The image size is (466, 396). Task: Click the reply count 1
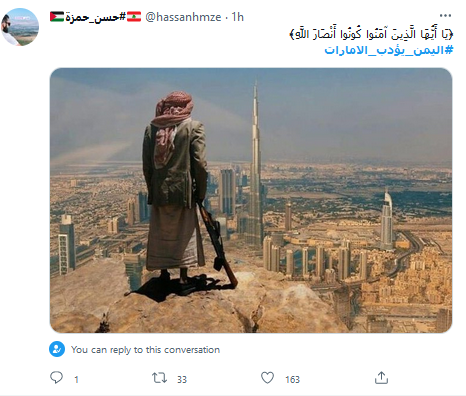tap(76, 379)
